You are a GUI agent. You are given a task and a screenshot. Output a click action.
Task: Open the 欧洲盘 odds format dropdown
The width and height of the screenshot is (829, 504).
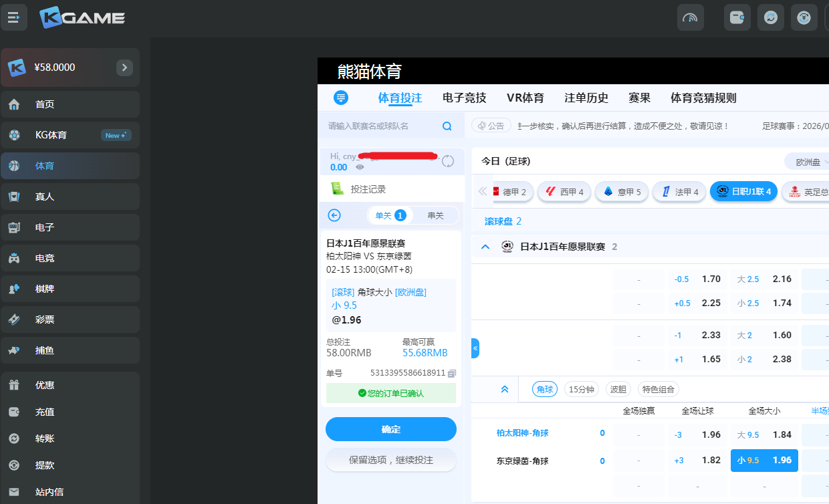tap(809, 162)
